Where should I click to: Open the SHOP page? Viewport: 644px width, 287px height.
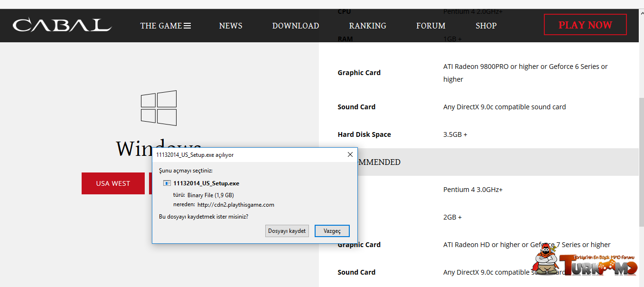coord(486,26)
